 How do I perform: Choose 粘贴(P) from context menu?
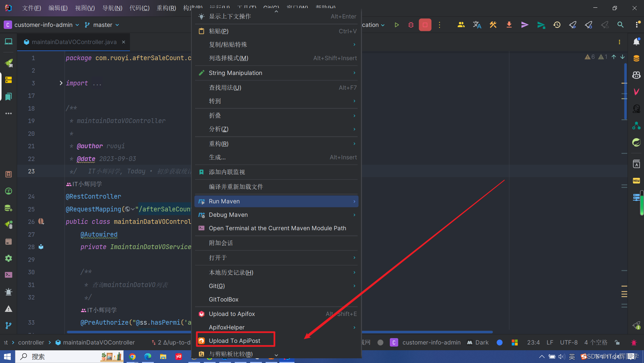276,31
